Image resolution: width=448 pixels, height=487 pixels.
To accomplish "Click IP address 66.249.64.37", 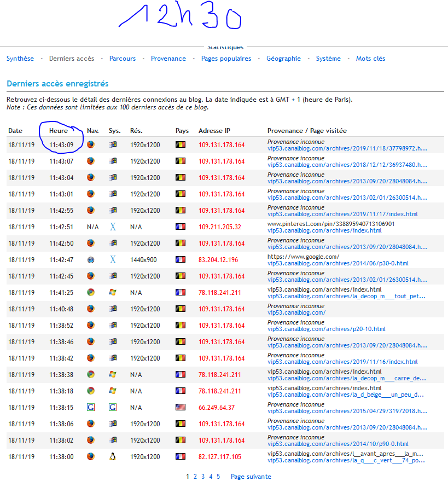I will 217,408.
